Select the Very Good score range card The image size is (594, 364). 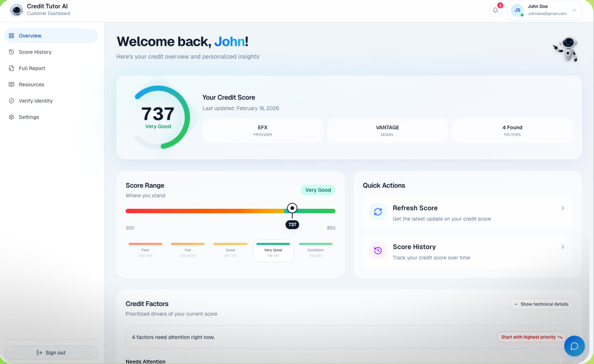pyautogui.click(x=273, y=251)
